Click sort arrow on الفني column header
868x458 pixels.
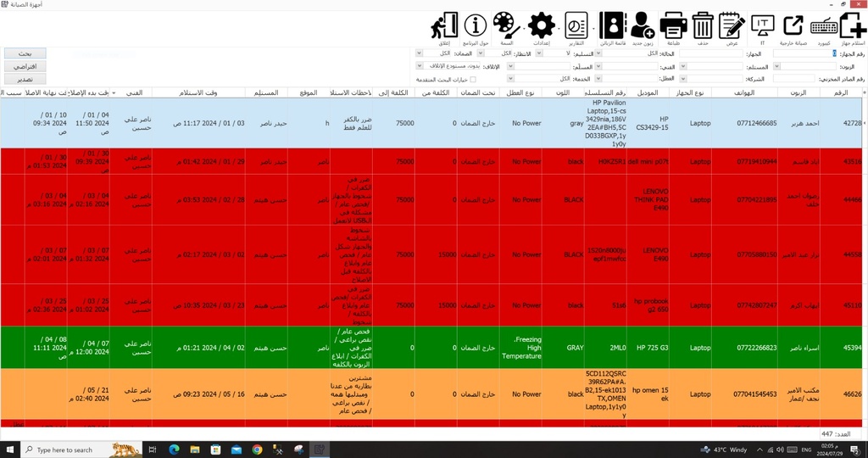(x=114, y=93)
